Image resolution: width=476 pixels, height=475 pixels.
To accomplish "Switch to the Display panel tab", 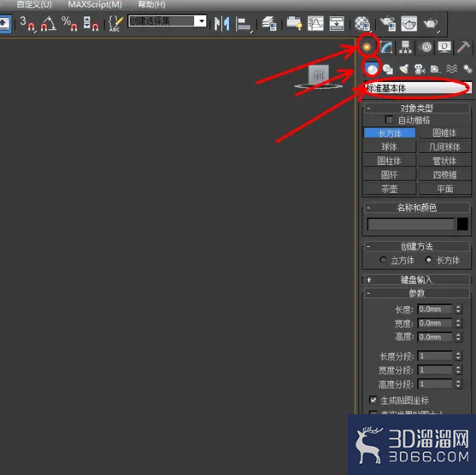I will click(444, 47).
